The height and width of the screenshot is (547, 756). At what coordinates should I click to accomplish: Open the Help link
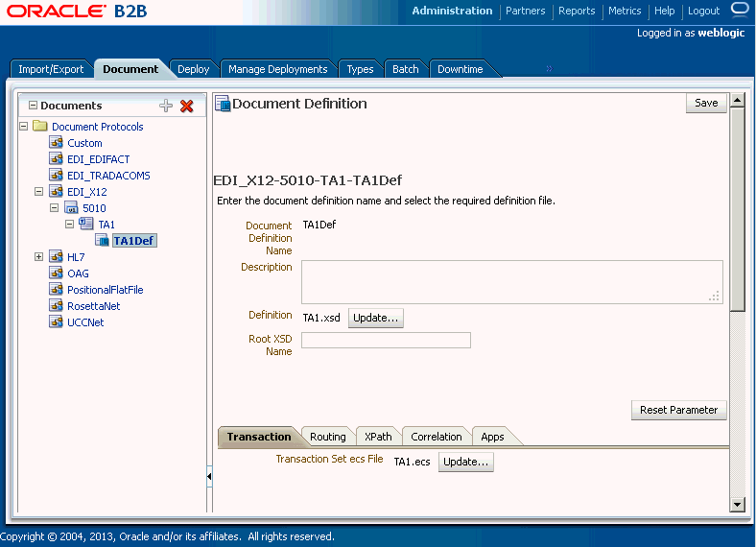665,11
